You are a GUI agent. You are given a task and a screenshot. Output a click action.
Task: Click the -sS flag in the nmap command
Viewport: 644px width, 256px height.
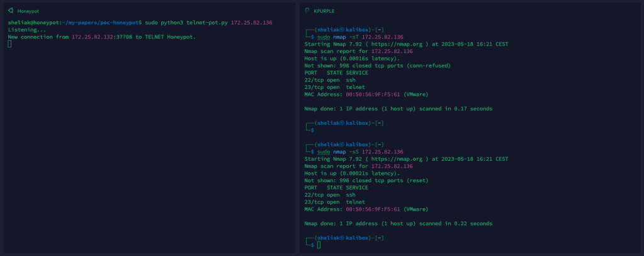point(353,152)
